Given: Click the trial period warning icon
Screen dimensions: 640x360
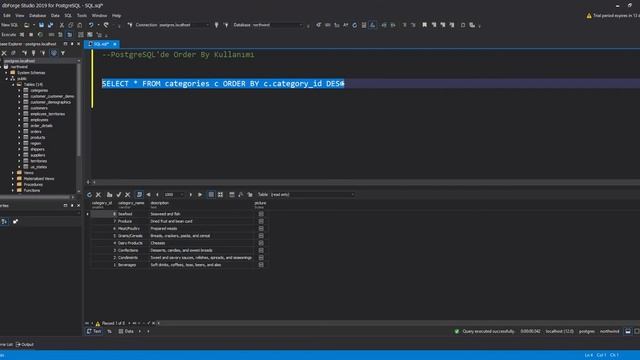Looking at the screenshot, I should 589,16.
